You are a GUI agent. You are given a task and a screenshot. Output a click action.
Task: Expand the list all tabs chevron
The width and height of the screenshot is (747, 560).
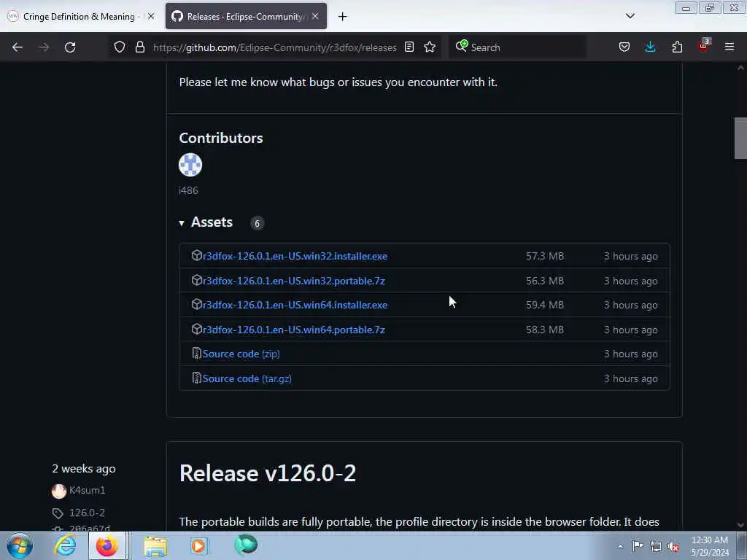[x=630, y=16]
